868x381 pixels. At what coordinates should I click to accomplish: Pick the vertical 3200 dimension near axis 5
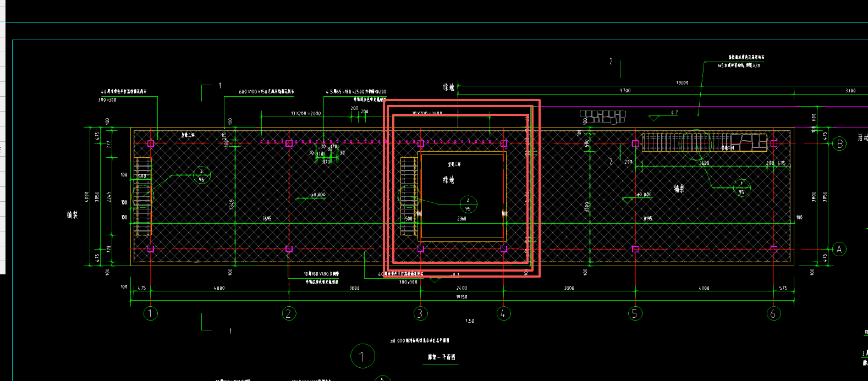586,207
